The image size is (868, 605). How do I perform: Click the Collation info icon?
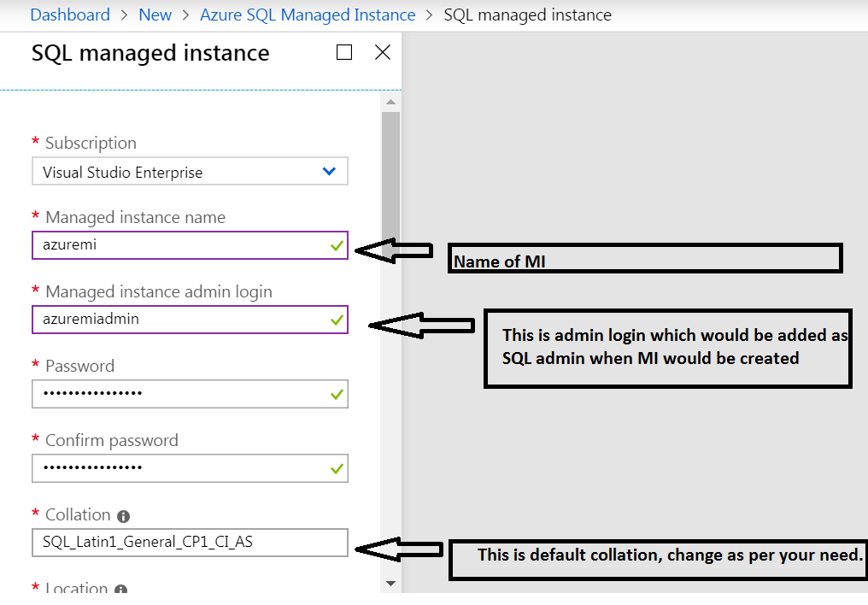click(x=123, y=516)
